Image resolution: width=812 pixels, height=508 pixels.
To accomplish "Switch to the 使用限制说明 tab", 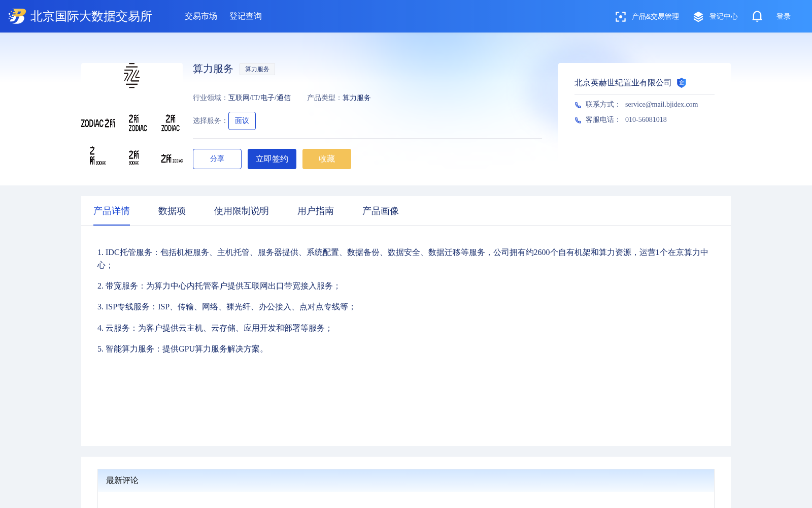I will [242, 211].
